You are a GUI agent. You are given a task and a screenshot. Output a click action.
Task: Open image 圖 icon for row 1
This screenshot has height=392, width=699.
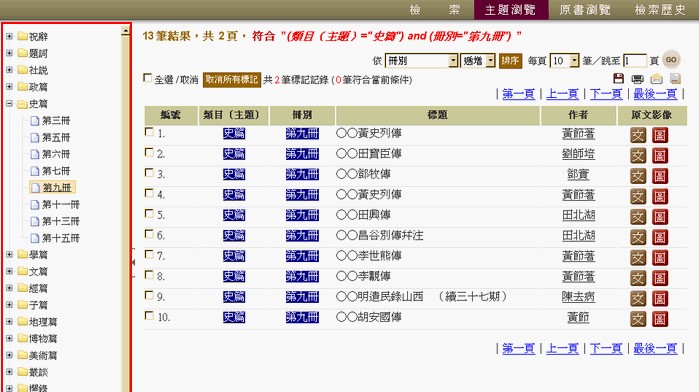(660, 135)
